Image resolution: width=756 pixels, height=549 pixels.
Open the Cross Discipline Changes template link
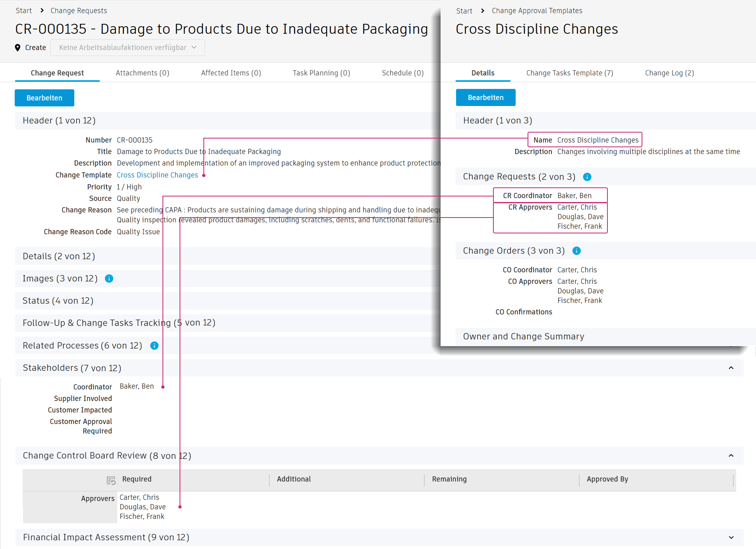coord(157,175)
